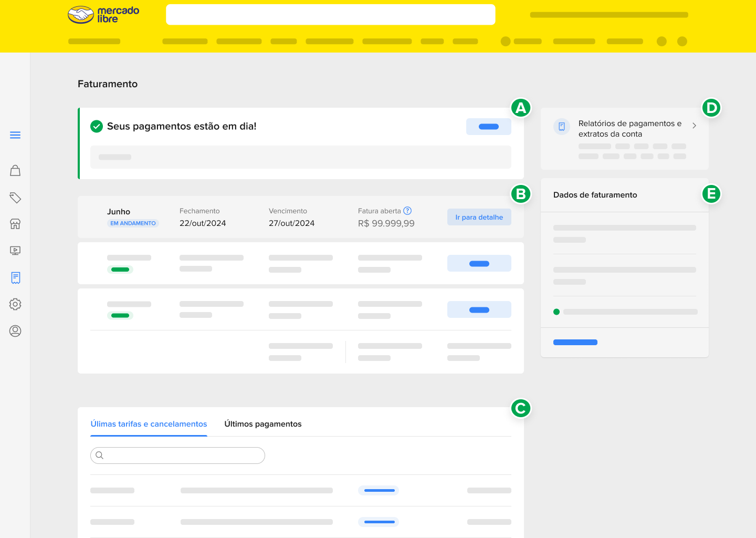756x538 pixels.
Task: Open the user profile sidebar icon
Action: click(15, 331)
